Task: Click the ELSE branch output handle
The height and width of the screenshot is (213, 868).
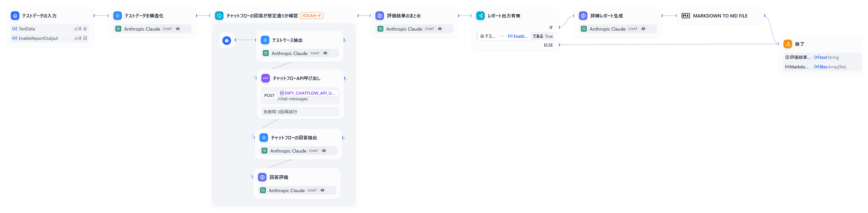Action: coord(560,45)
